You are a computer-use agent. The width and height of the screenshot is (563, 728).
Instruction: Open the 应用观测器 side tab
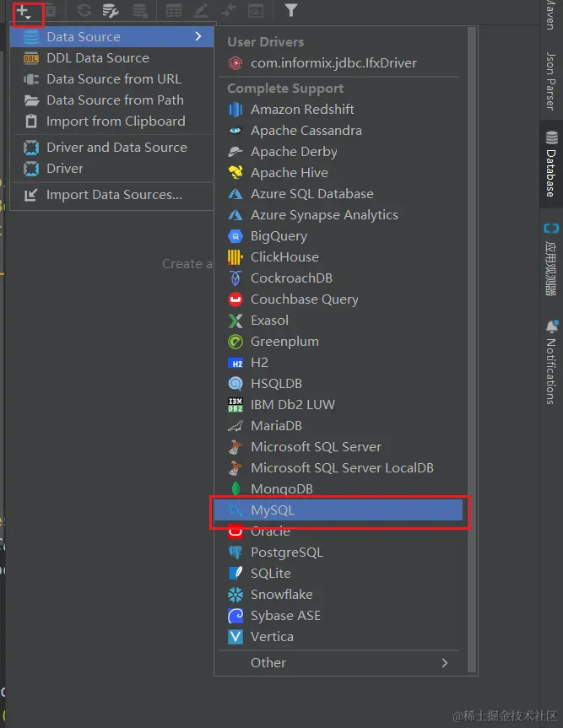[x=551, y=259]
